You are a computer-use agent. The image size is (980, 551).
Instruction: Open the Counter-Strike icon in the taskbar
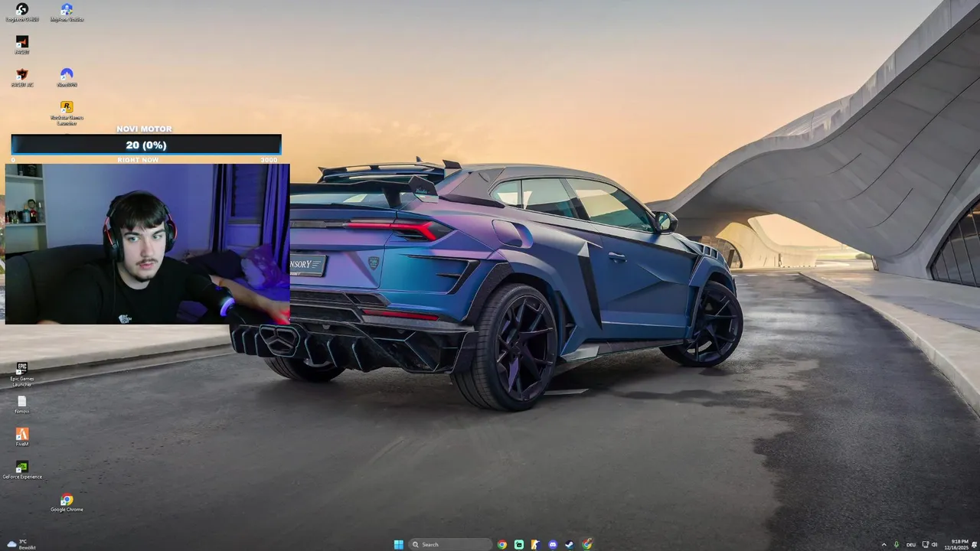coord(536,545)
